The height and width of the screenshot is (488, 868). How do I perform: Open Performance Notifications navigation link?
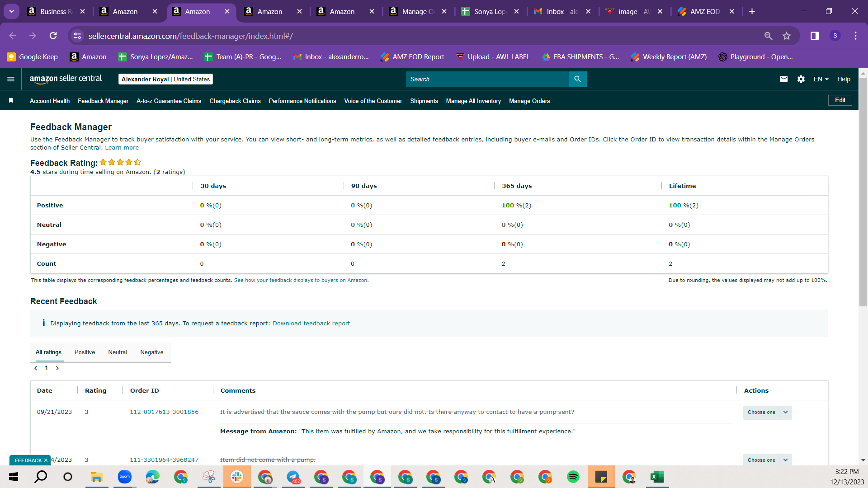coord(302,101)
